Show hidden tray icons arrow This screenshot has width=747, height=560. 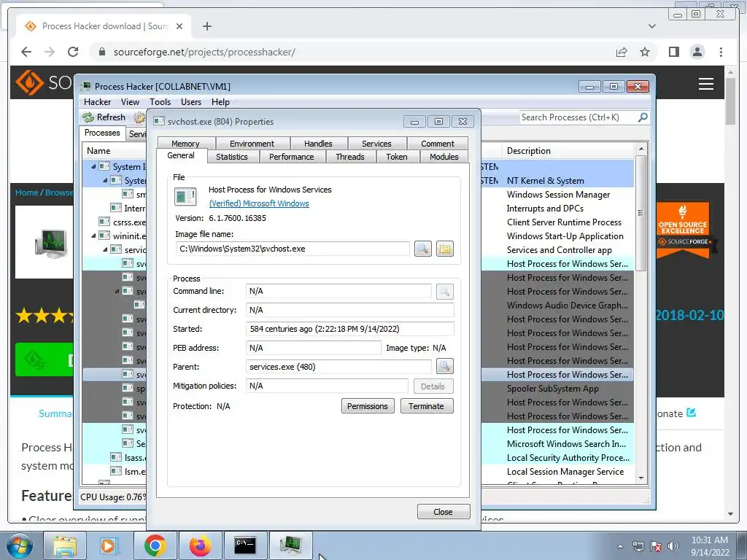(x=620, y=546)
